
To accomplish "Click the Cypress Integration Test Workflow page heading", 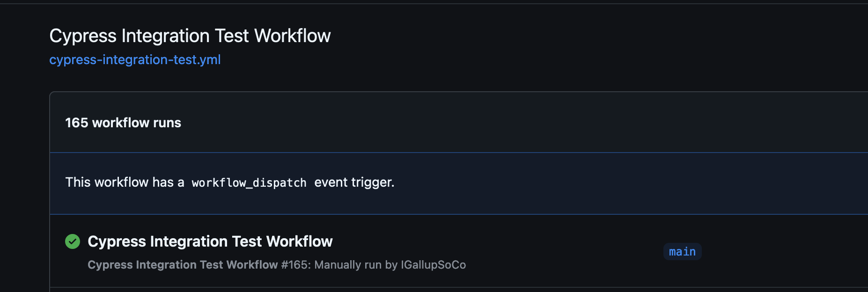I will (x=190, y=35).
